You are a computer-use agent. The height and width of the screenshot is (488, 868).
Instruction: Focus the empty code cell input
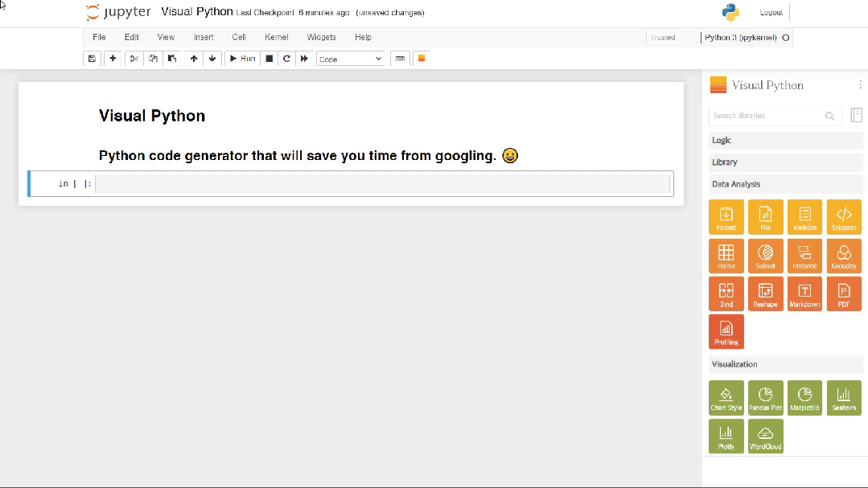383,183
